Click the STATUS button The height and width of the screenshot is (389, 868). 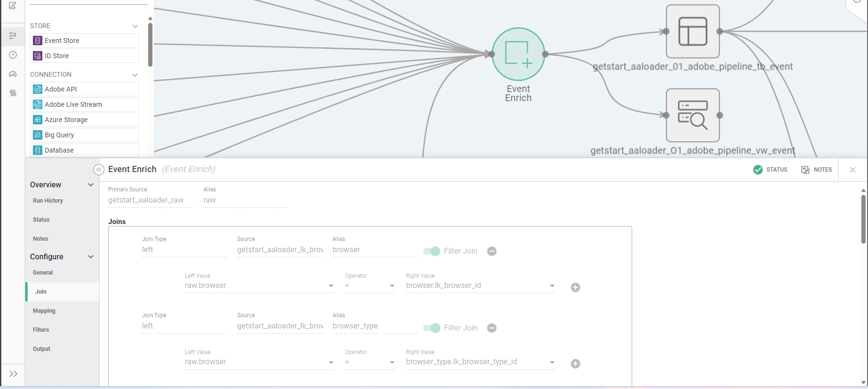coord(770,170)
